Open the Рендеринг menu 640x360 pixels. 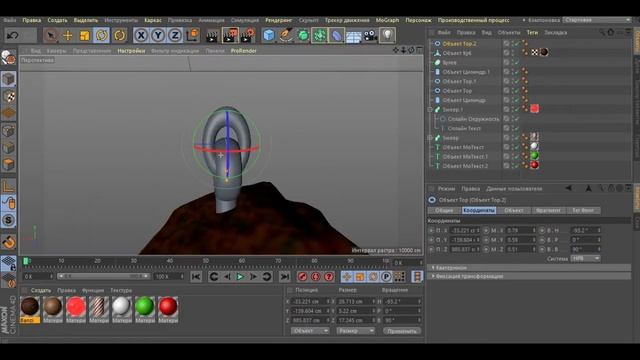278,20
